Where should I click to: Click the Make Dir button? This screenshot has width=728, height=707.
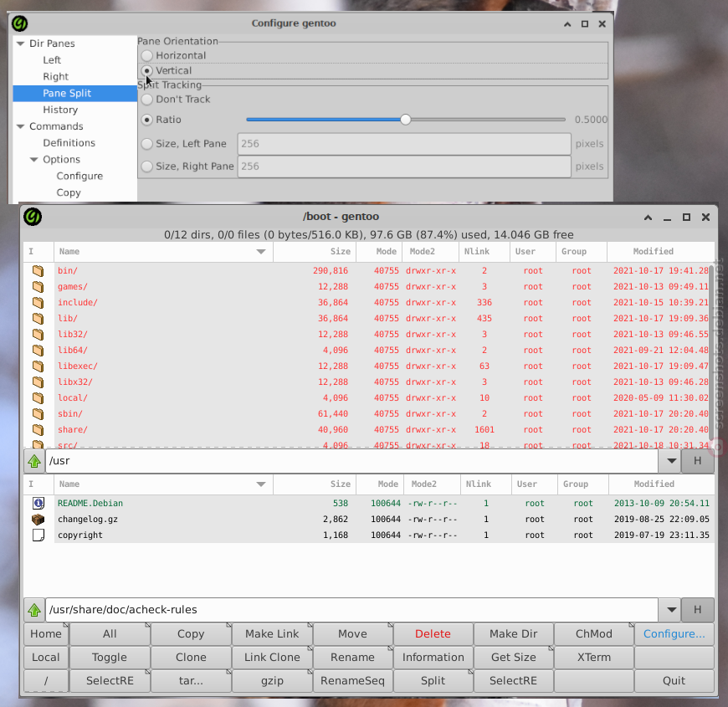[x=514, y=634]
